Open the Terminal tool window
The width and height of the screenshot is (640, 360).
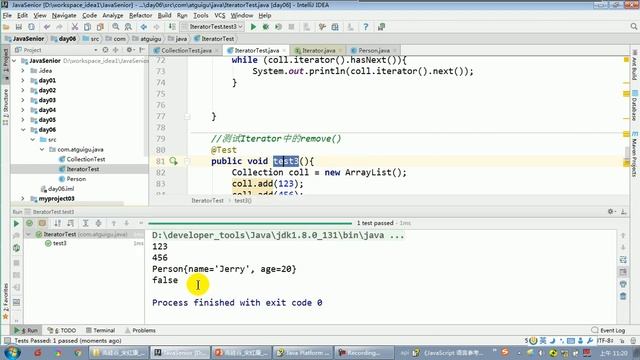coord(100,330)
